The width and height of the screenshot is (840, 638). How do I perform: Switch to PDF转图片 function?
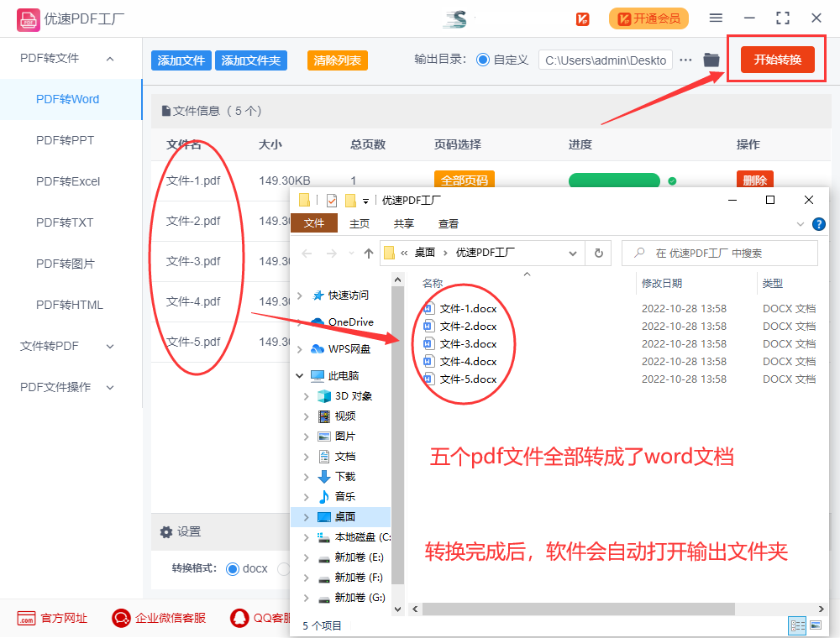click(65, 264)
